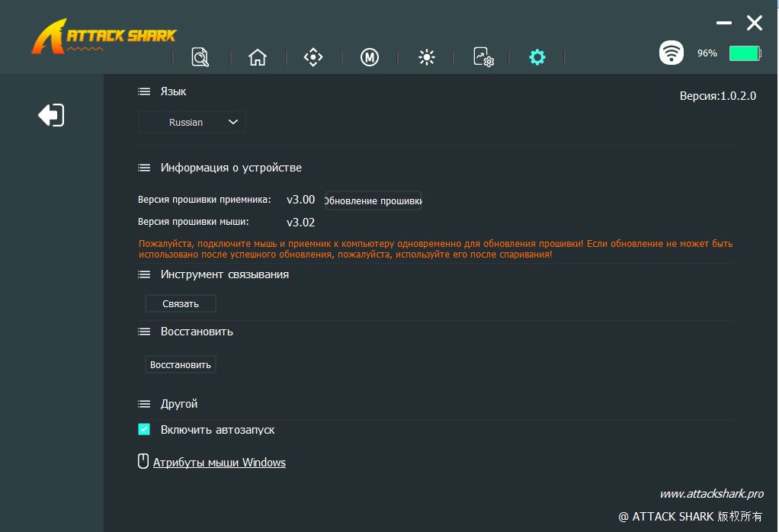Click receiver firmware value v3.00

pyautogui.click(x=300, y=200)
